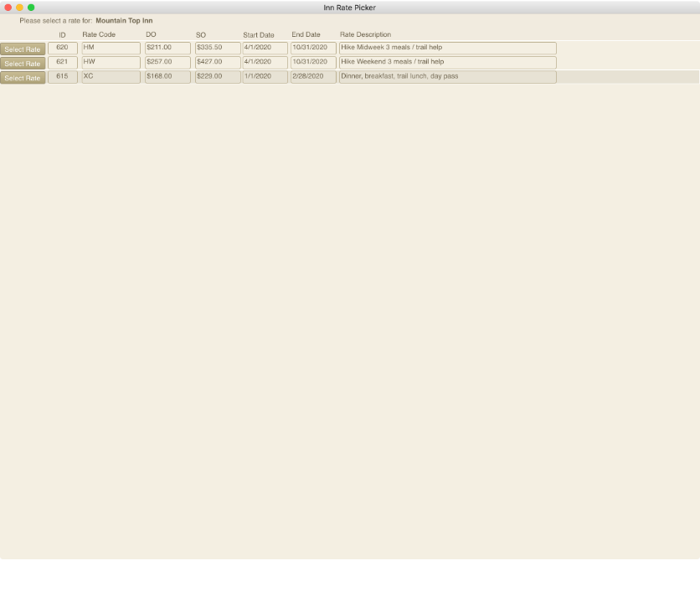Viewport: 700px width, 607px height.
Task: Focus the DO field showing $257.00
Action: point(167,63)
